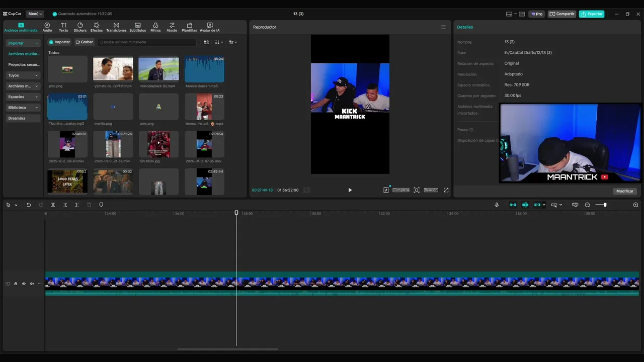Viewport: 644px width, 362px height.
Task: Click the Exportar button
Action: (x=592, y=14)
